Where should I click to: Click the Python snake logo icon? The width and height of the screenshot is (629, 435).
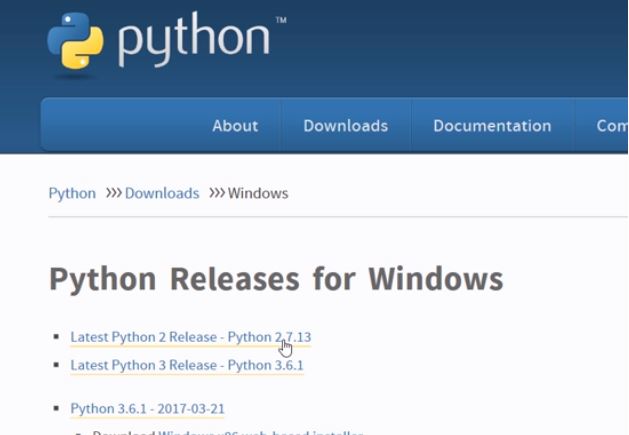click(76, 43)
